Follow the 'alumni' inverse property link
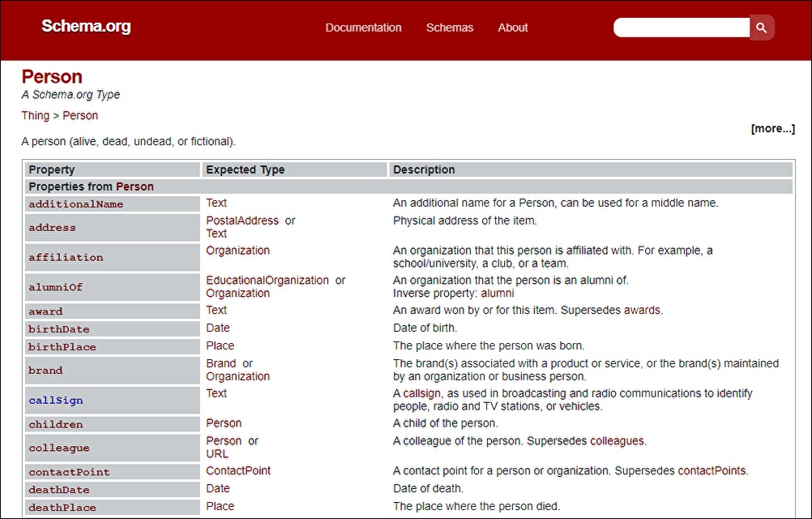The image size is (812, 519). click(x=498, y=294)
